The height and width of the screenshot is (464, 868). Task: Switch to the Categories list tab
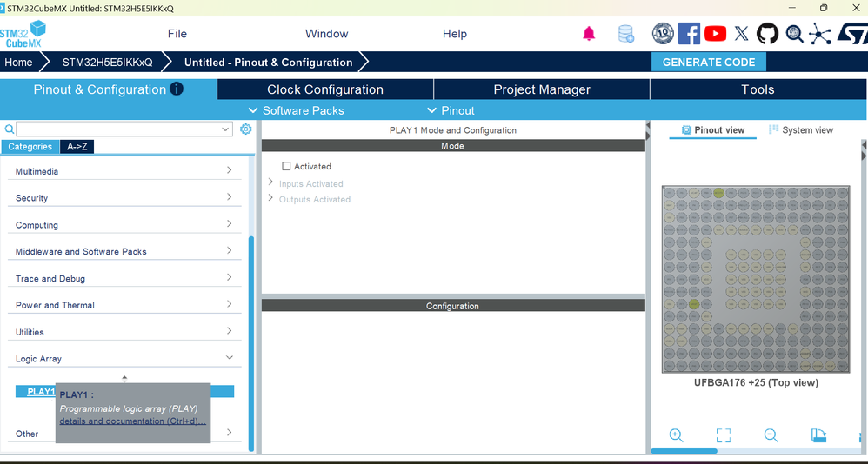pos(30,147)
